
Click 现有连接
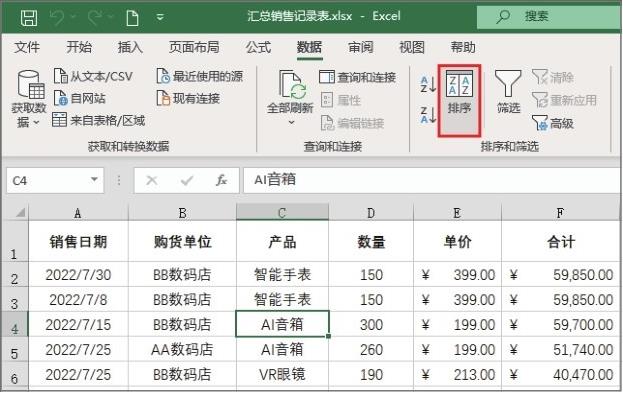[188, 98]
